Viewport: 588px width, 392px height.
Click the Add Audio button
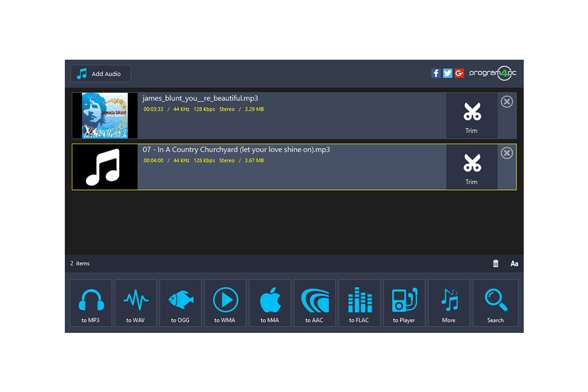(100, 73)
